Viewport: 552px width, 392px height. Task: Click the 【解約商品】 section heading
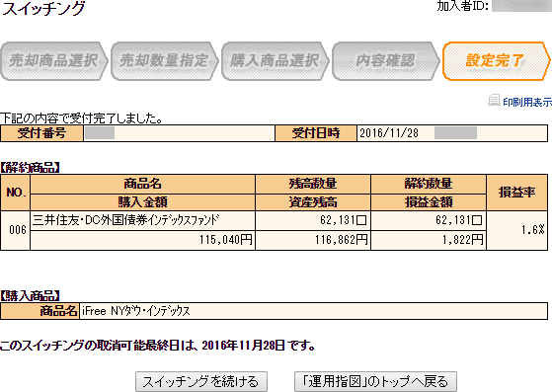point(30,168)
